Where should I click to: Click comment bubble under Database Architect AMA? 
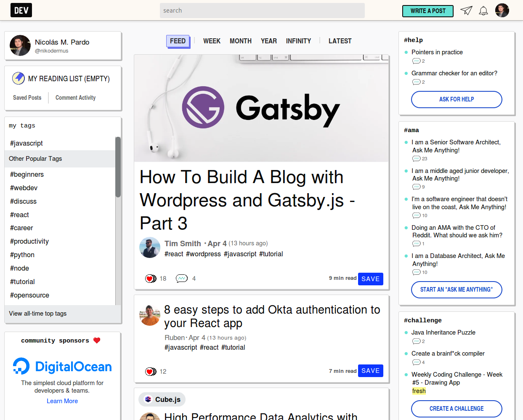[x=416, y=272]
